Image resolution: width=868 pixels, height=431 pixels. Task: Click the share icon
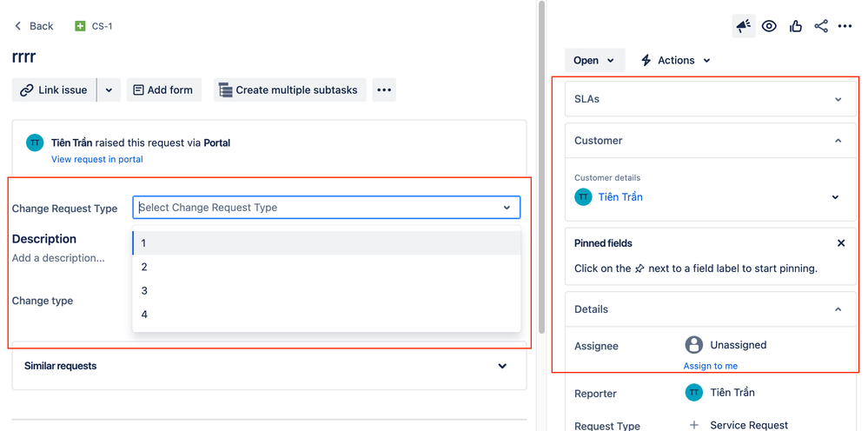821,26
